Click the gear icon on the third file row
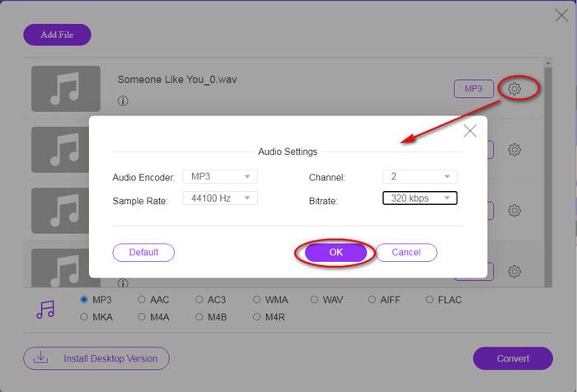 [x=514, y=211]
